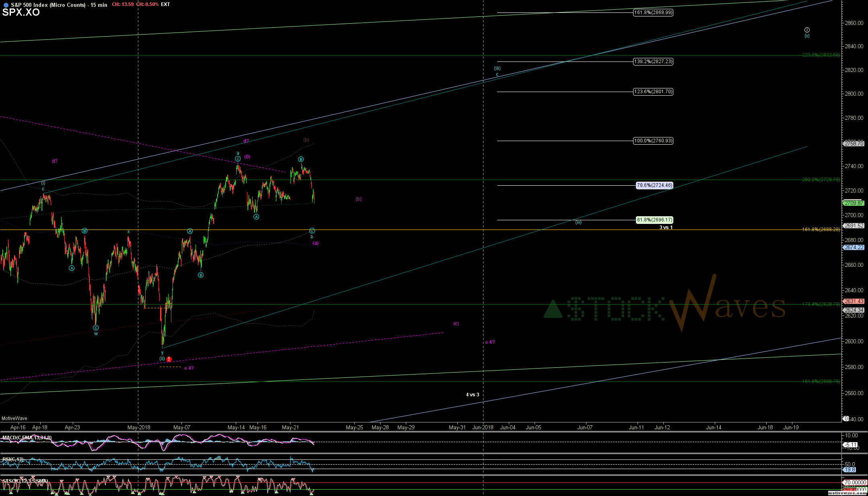Screen dimensions: 868x496
Task: Click the SPX.XO ticker symbol text
Action: coord(21,12)
